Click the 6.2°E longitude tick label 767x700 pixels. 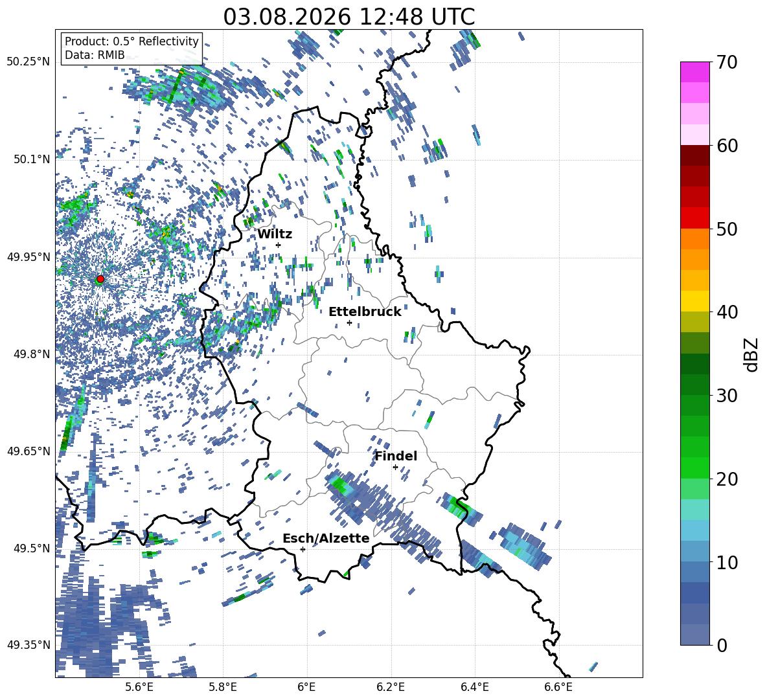pyautogui.click(x=391, y=687)
